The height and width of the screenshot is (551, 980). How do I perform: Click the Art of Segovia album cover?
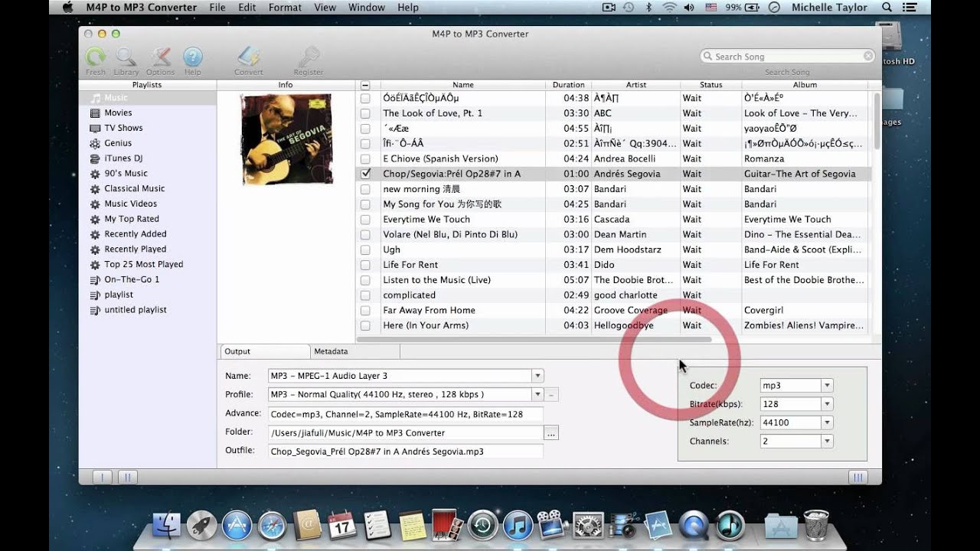[286, 139]
